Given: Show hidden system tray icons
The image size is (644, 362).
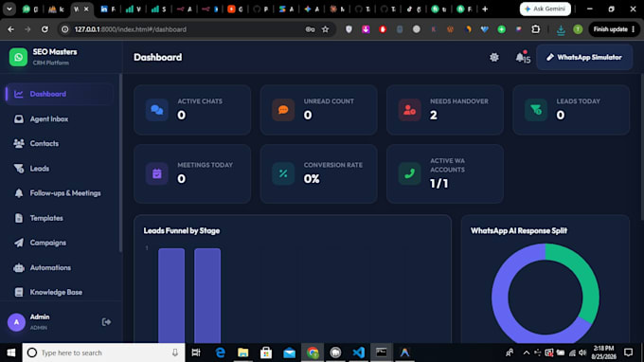Looking at the screenshot, I should pos(527,353).
